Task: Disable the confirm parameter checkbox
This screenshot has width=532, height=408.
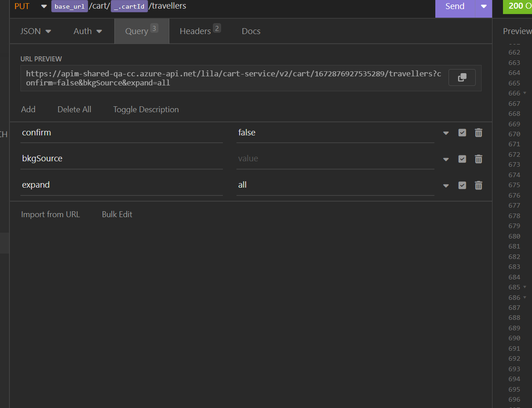Action: 462,132
